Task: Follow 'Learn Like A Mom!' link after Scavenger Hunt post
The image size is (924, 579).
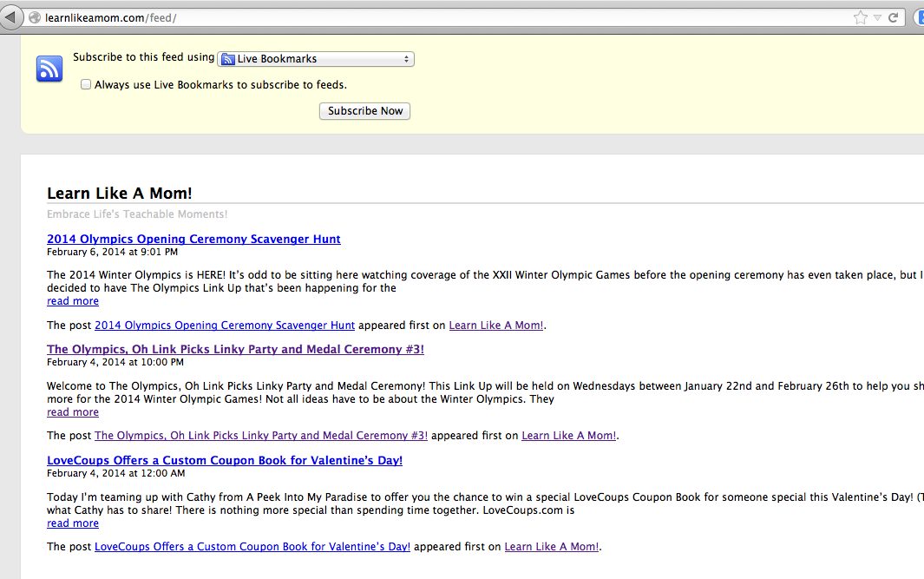Action: (x=496, y=326)
